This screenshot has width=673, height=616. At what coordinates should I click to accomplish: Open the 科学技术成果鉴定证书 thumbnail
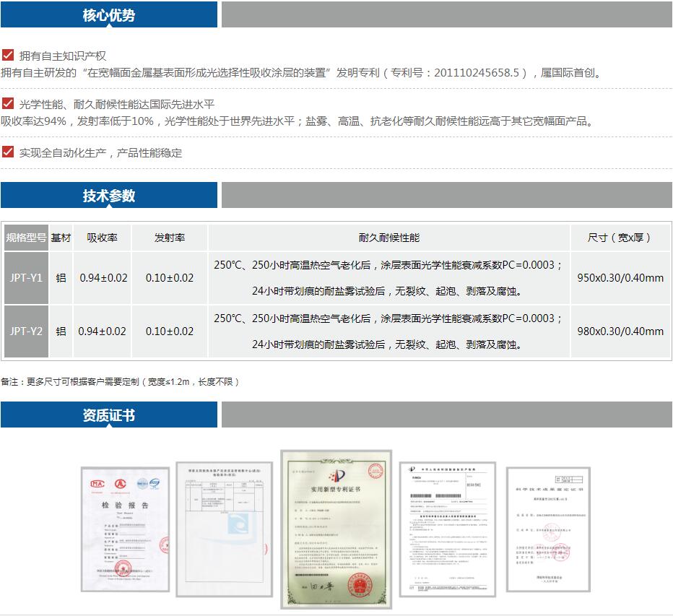click(x=548, y=529)
